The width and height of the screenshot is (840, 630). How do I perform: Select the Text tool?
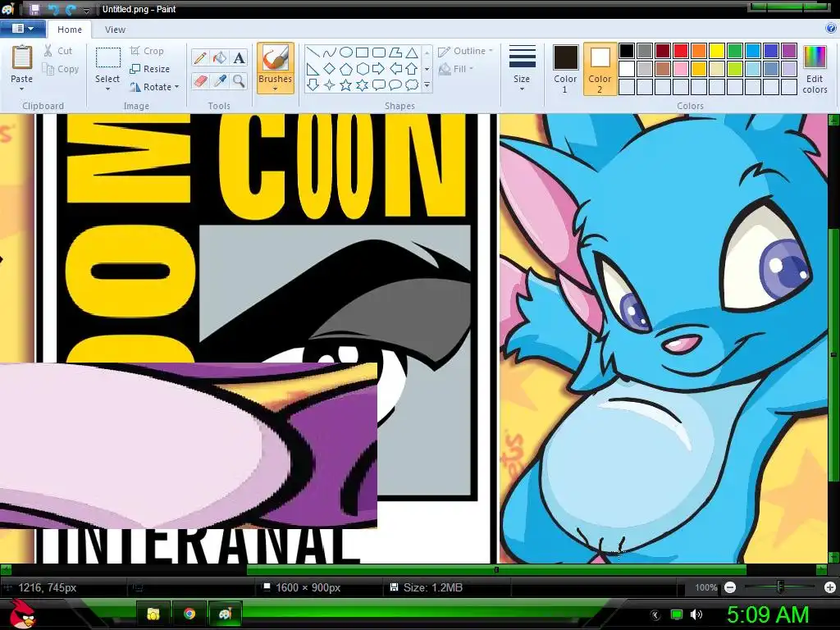[x=239, y=58]
